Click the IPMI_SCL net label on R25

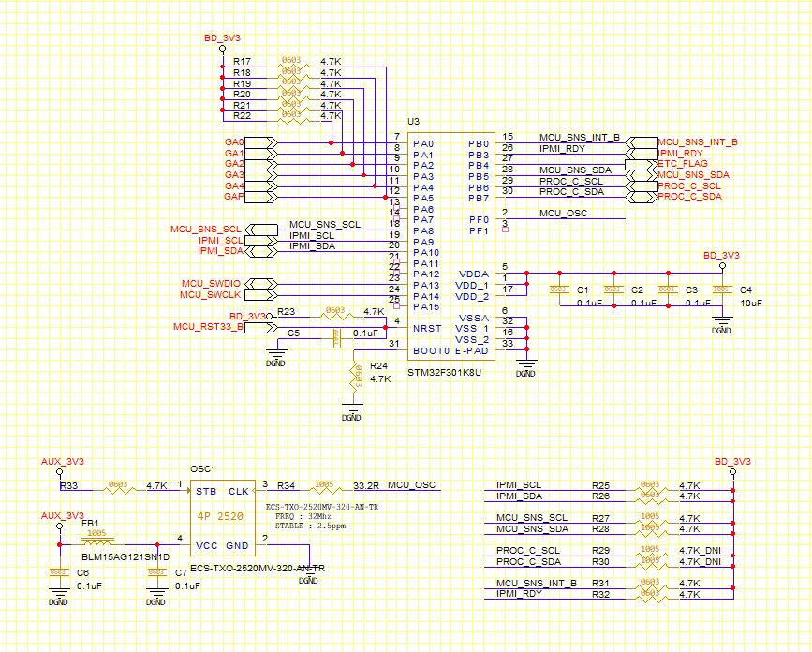click(x=519, y=485)
